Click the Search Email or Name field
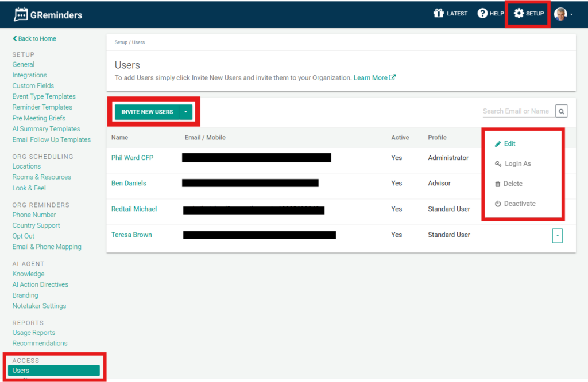 (x=516, y=111)
